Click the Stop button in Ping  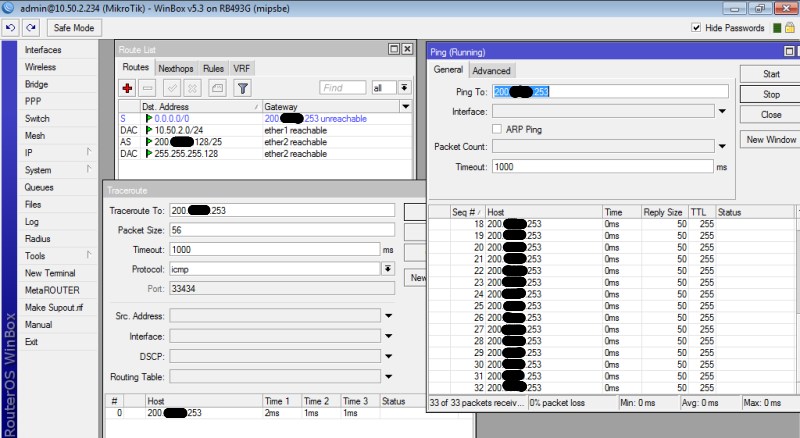click(771, 94)
